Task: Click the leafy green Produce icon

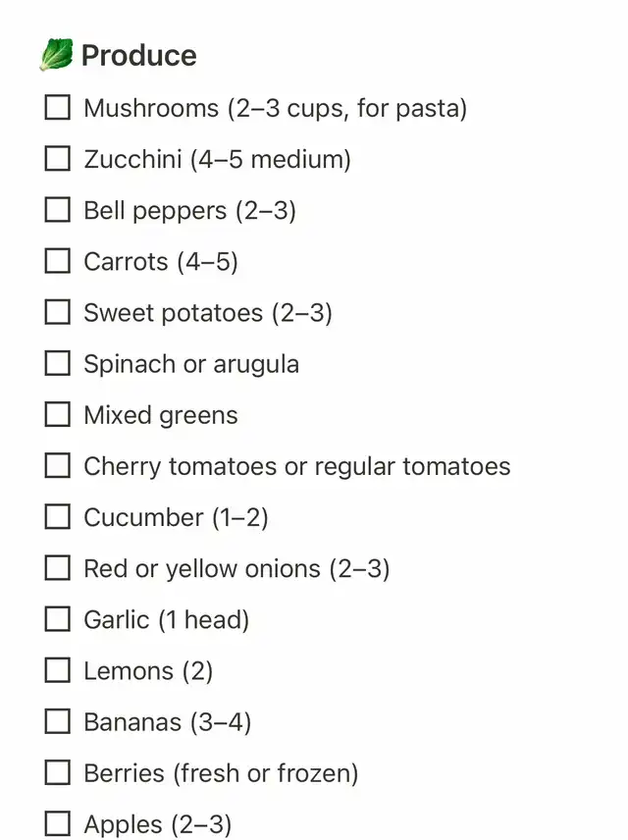Action: click(56, 55)
